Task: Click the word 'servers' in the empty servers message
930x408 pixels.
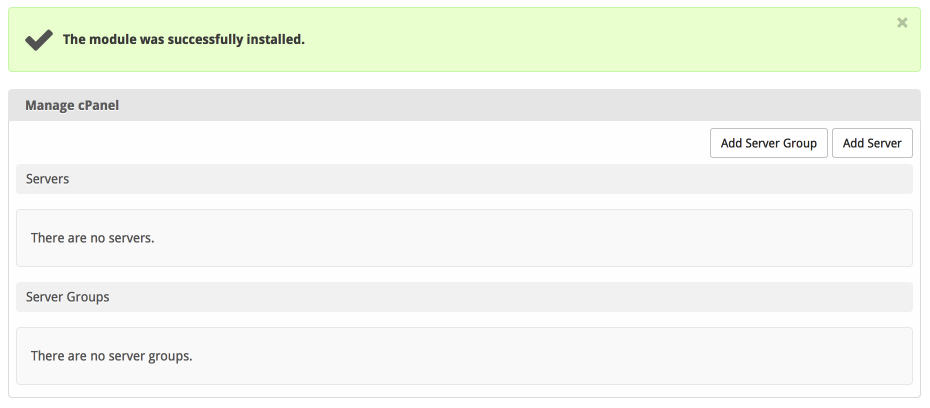Action: (x=133, y=238)
